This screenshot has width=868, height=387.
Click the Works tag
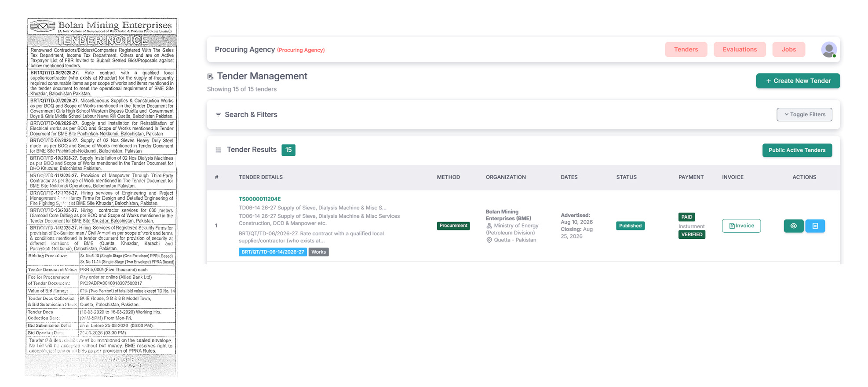319,252
